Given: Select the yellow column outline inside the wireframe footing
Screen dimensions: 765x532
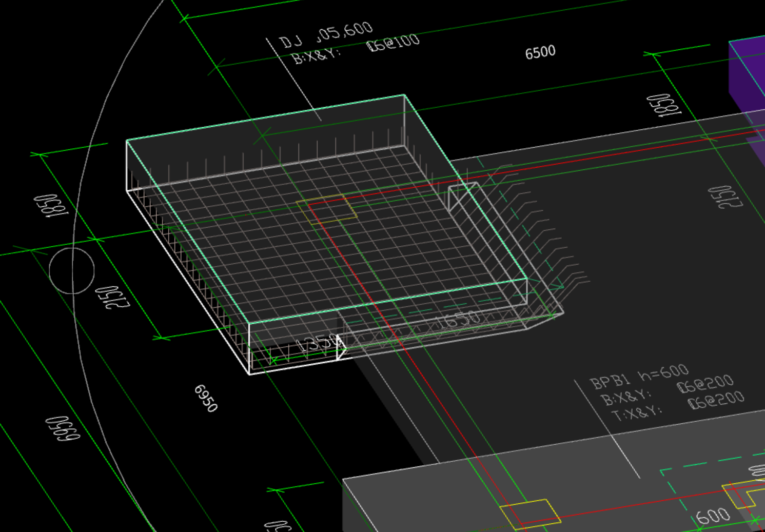Looking at the screenshot, I should pyautogui.click(x=327, y=209).
